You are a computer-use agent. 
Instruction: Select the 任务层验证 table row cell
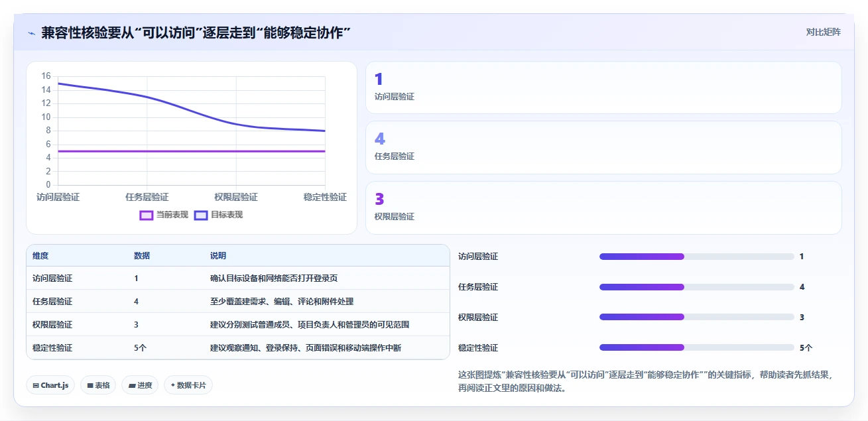(x=52, y=302)
